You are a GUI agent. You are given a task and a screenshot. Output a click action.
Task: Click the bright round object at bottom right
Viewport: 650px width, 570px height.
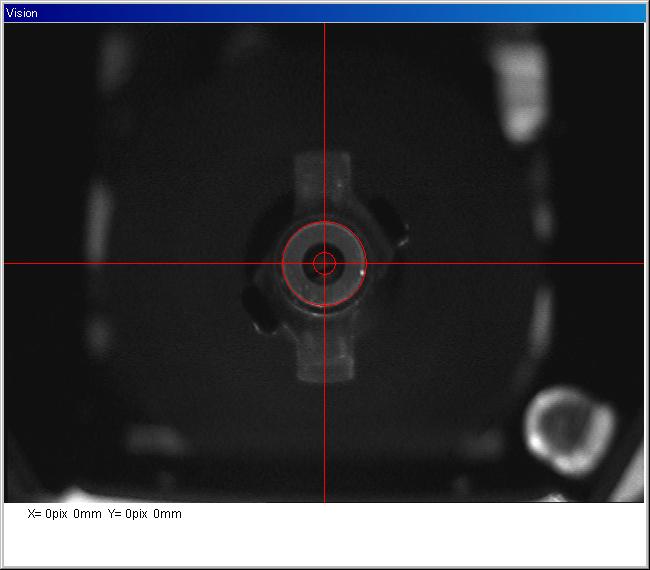point(569,430)
